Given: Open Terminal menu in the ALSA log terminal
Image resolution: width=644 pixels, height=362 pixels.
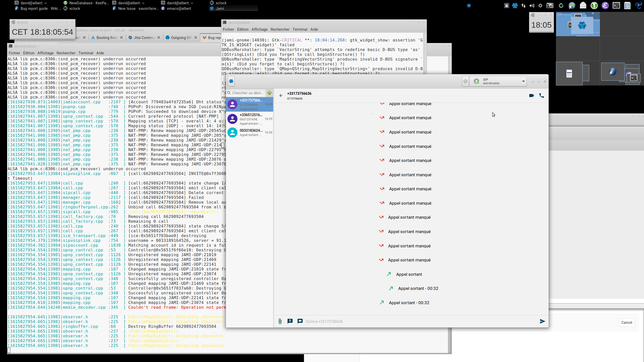Looking at the screenshot, I should [x=86, y=53].
